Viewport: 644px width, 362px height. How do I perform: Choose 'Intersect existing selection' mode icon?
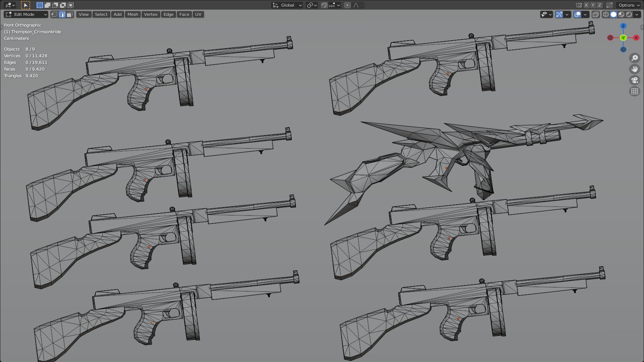[70, 5]
